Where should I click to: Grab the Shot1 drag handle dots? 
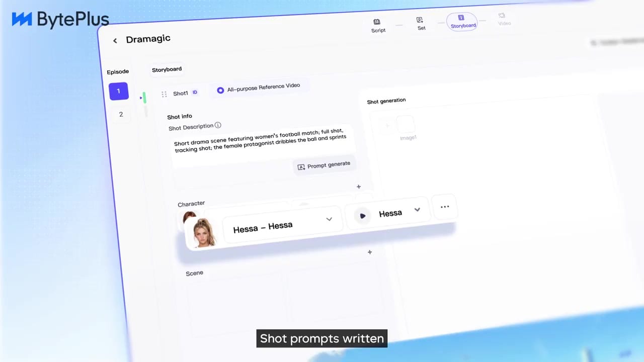[164, 94]
